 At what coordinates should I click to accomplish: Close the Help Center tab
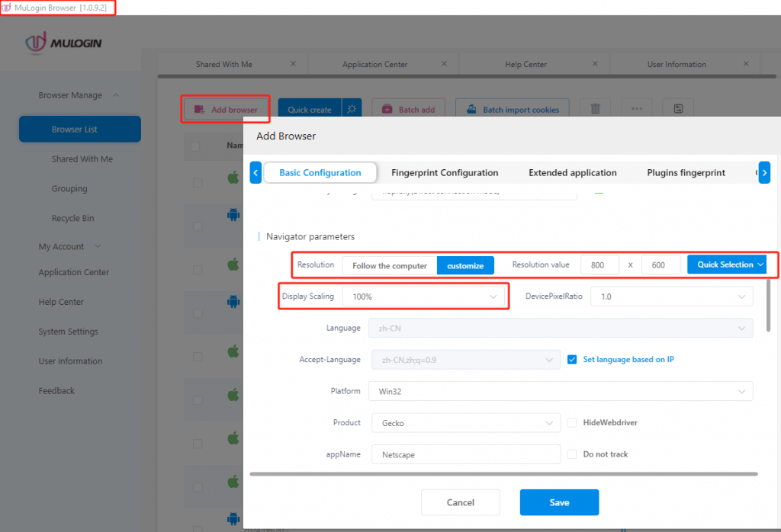[595, 64]
